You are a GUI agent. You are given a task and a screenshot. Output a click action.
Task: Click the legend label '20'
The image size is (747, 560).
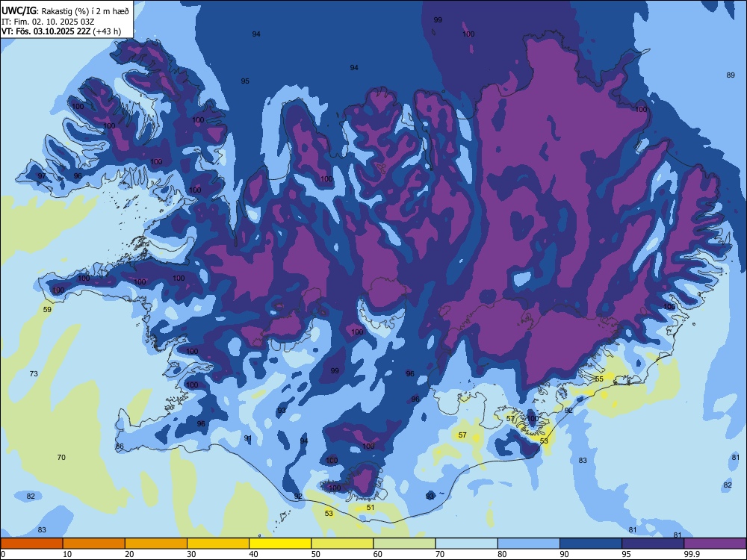coord(129,554)
